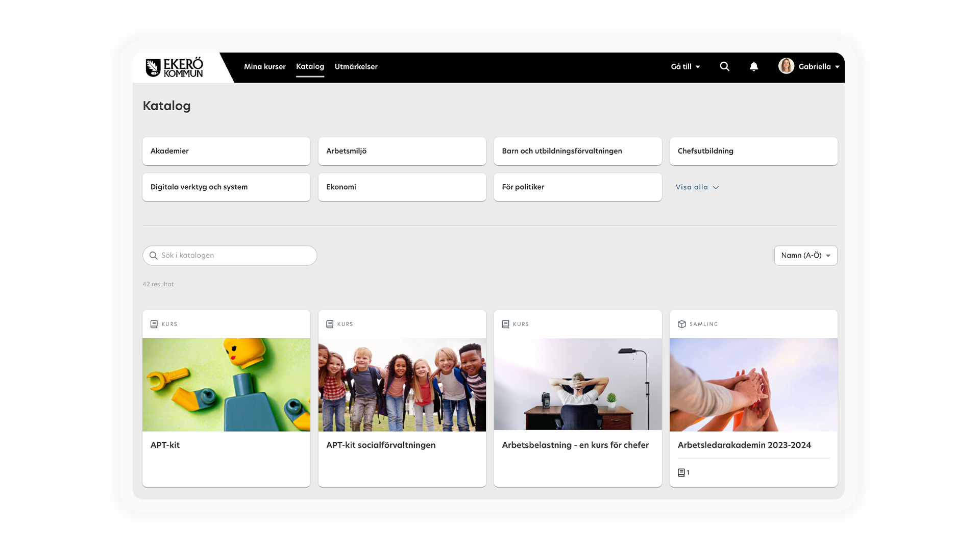Viewport: 980px width, 551px height.
Task: Open the search magnifier in top bar
Action: coord(724,66)
